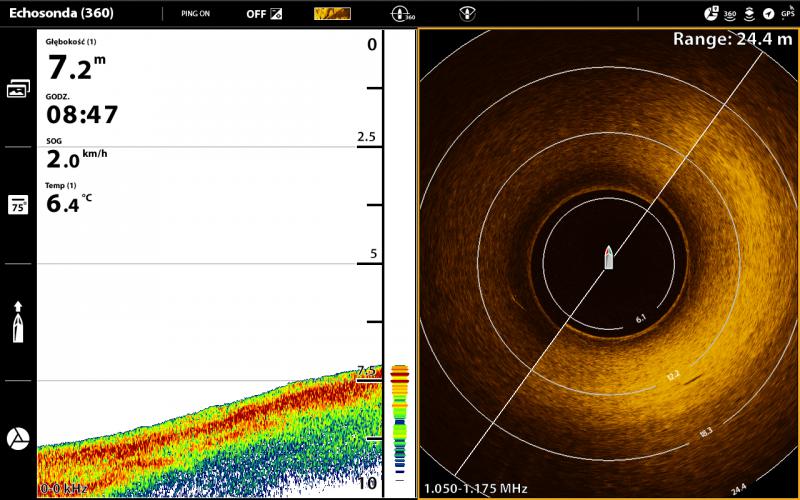Click the 360 status icon at top right
Screen dimensions: 800x500
click(x=730, y=14)
